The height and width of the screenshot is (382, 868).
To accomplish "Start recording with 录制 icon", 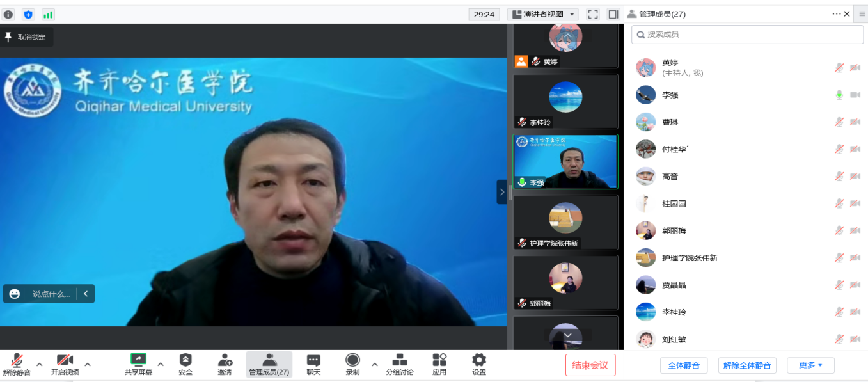I will (352, 360).
